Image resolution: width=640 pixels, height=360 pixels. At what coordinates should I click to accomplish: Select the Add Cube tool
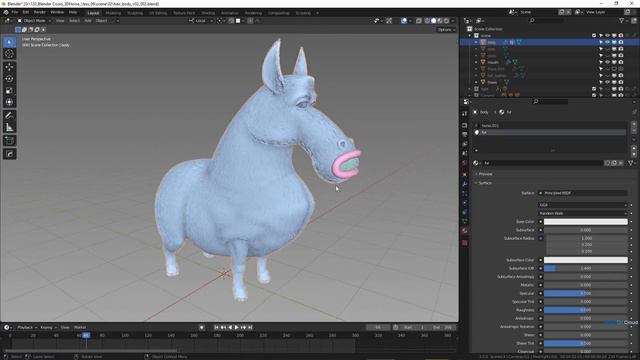pyautogui.click(x=9, y=141)
